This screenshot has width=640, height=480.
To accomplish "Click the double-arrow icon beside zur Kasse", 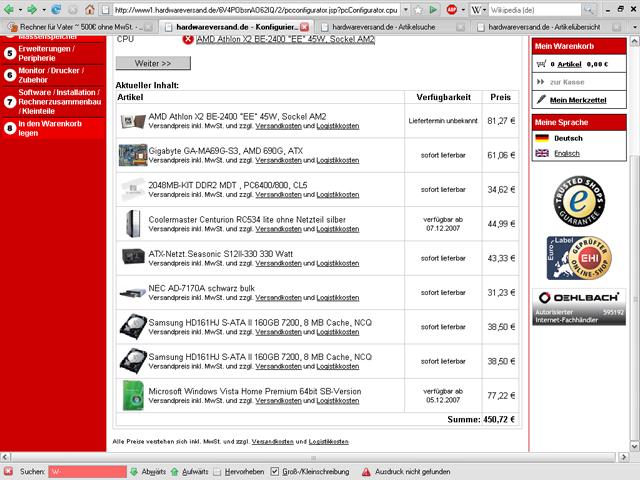I will pos(541,82).
